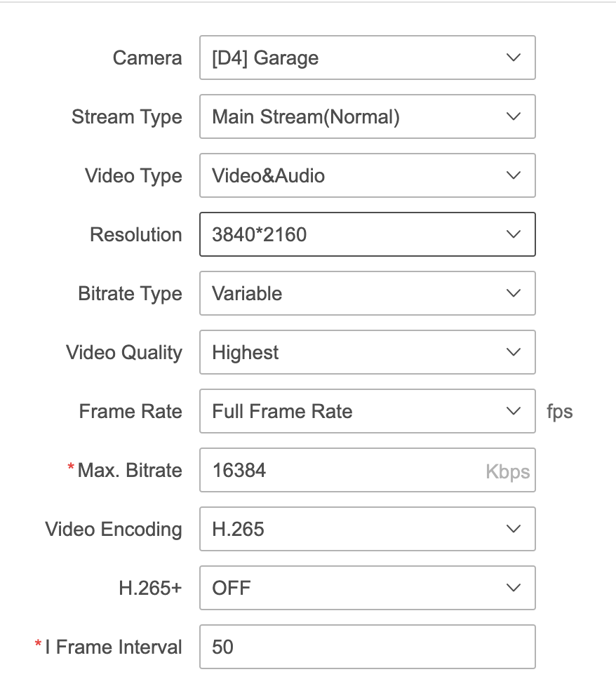616x686 pixels.
Task: Click the Bitrate Type chevron arrow
Action: coord(514,293)
